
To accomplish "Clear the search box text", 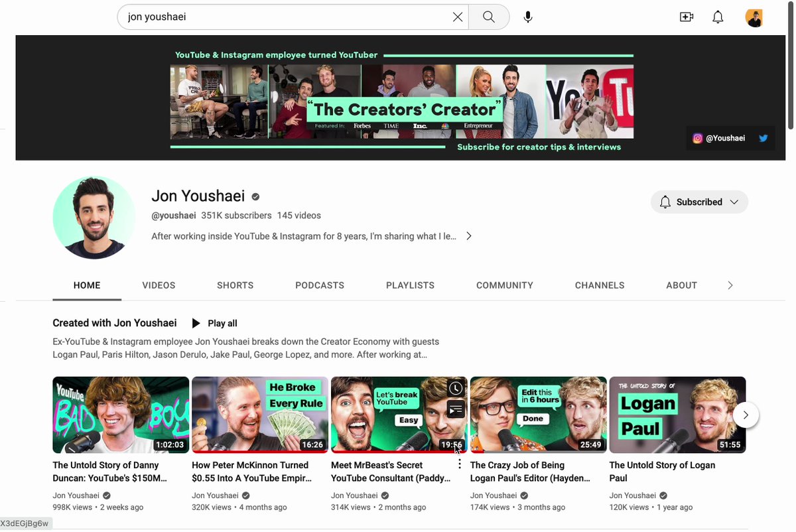I will click(x=458, y=17).
